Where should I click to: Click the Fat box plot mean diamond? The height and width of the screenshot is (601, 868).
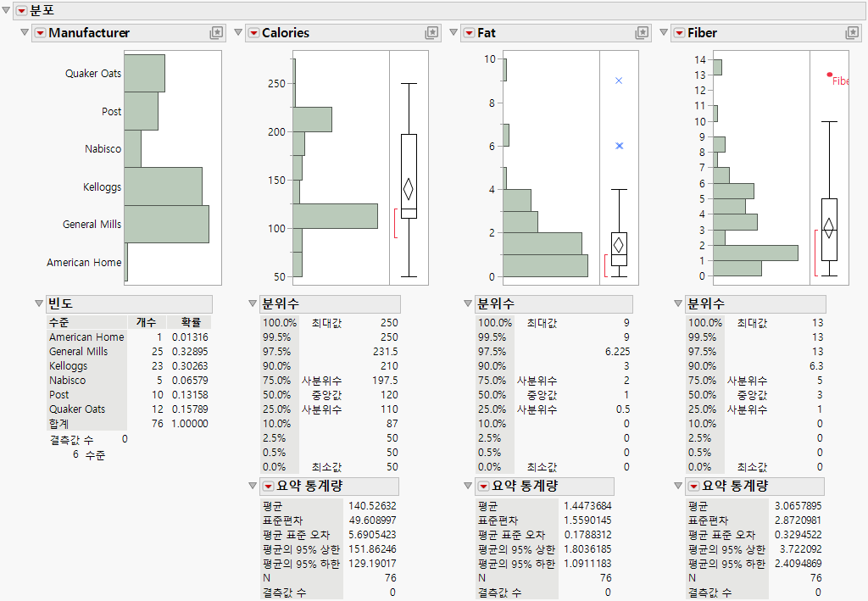619,245
